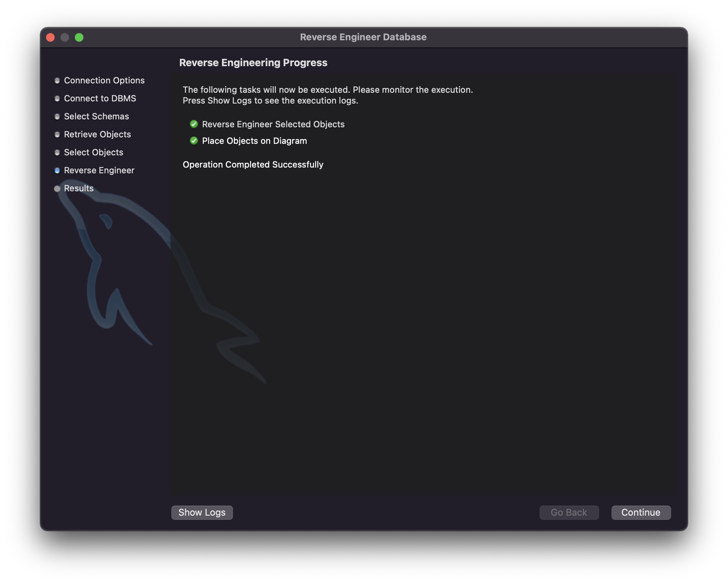The width and height of the screenshot is (728, 584).
Task: Select the Connect to DBMS step
Action: (x=100, y=98)
